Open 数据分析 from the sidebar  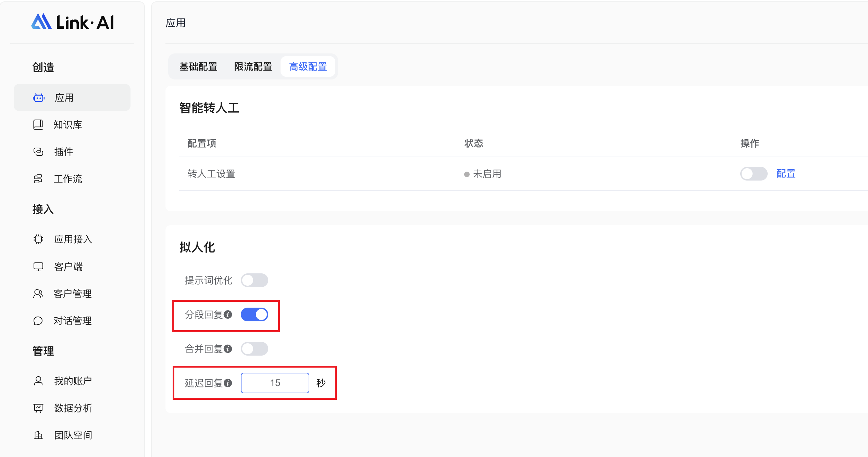(x=72, y=408)
